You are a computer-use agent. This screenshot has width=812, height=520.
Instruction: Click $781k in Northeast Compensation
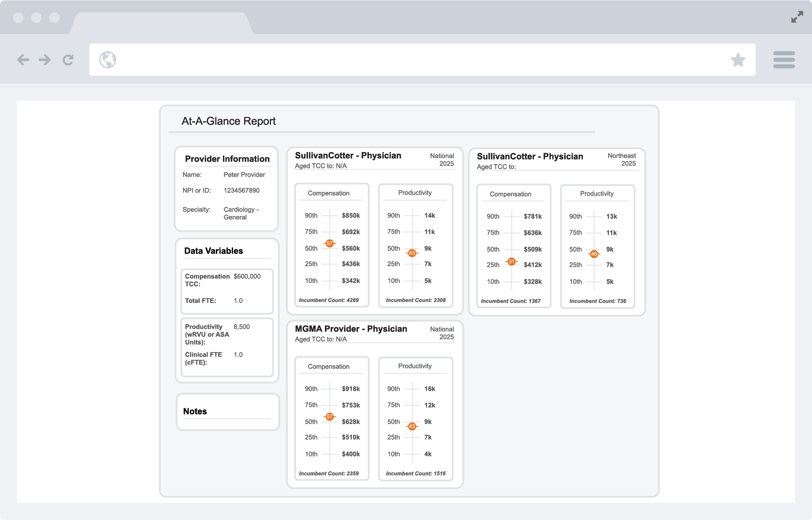pyautogui.click(x=532, y=216)
